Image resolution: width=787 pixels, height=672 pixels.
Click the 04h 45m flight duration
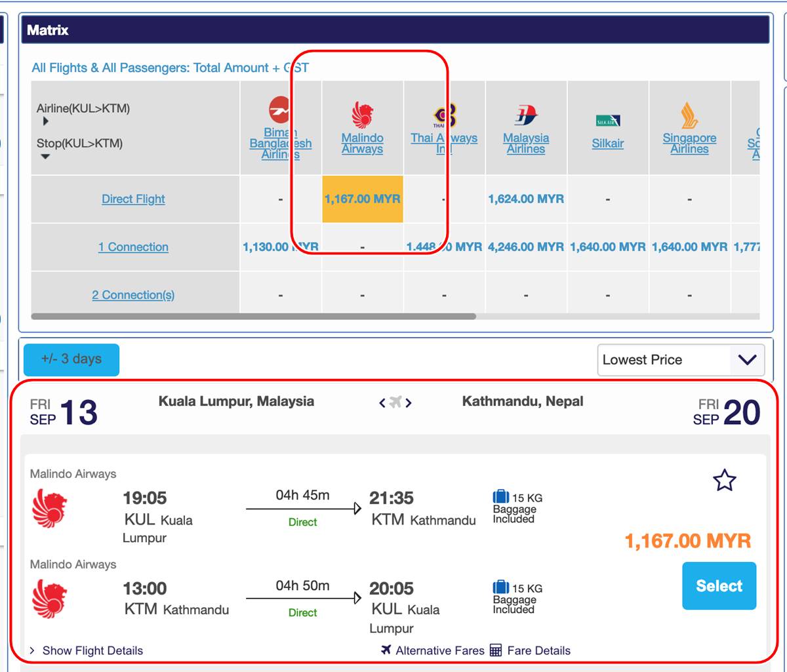click(302, 495)
